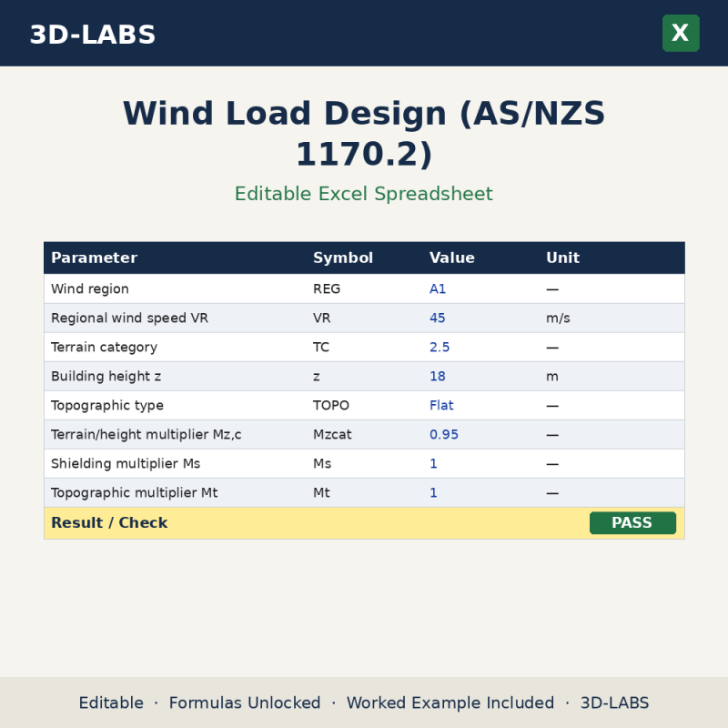Click the TOPO symbol cell

331,405
